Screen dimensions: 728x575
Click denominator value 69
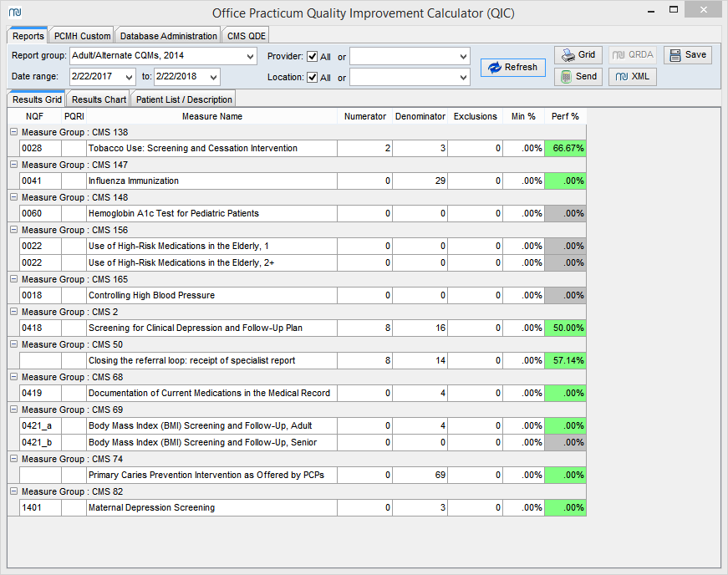pyautogui.click(x=420, y=475)
